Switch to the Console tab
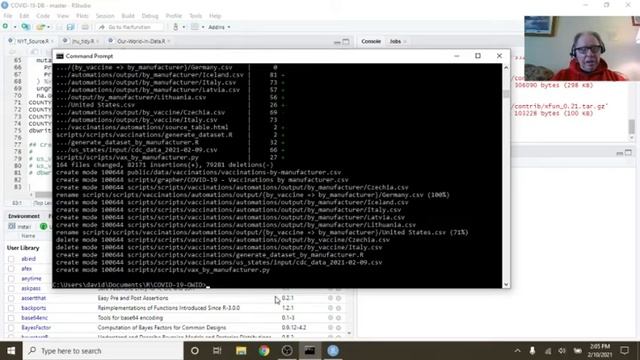640x360 pixels. [x=371, y=41]
